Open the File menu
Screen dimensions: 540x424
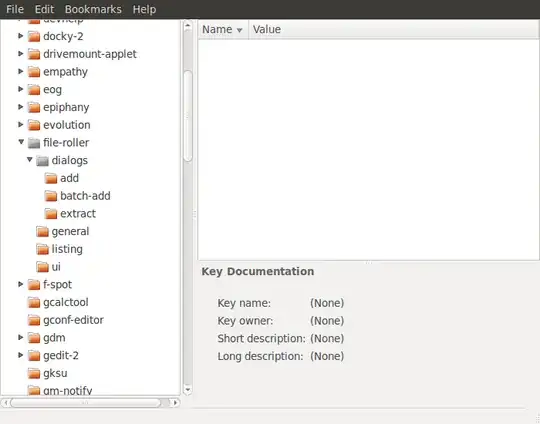[15, 9]
